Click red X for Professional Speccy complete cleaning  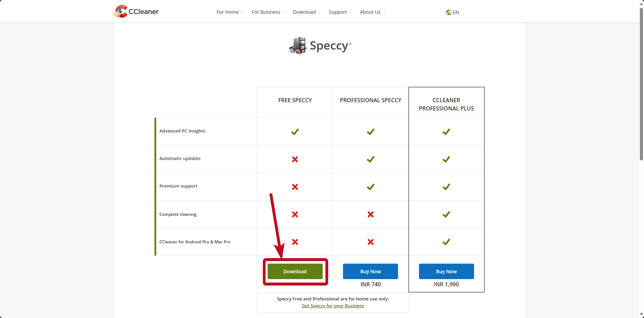371,214
